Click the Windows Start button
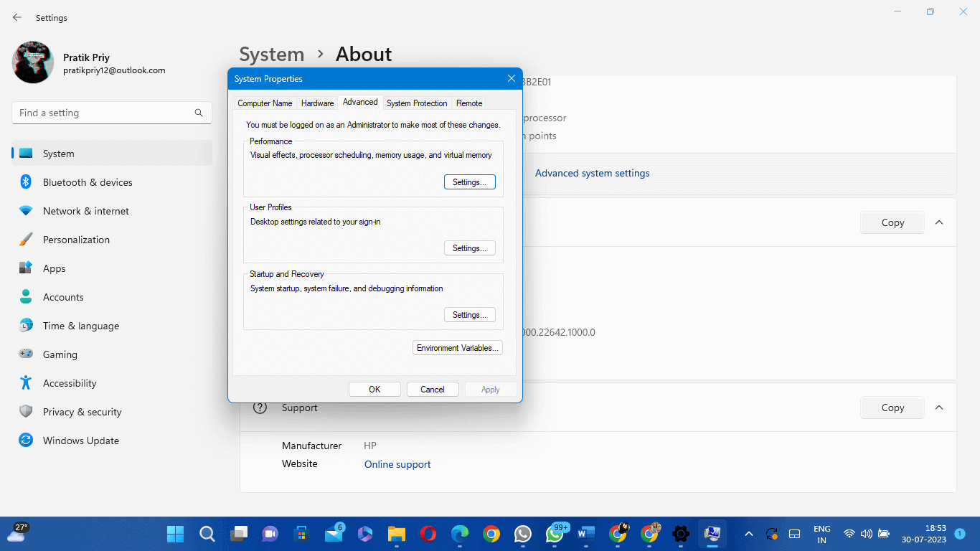Image resolution: width=980 pixels, height=551 pixels. point(175,534)
